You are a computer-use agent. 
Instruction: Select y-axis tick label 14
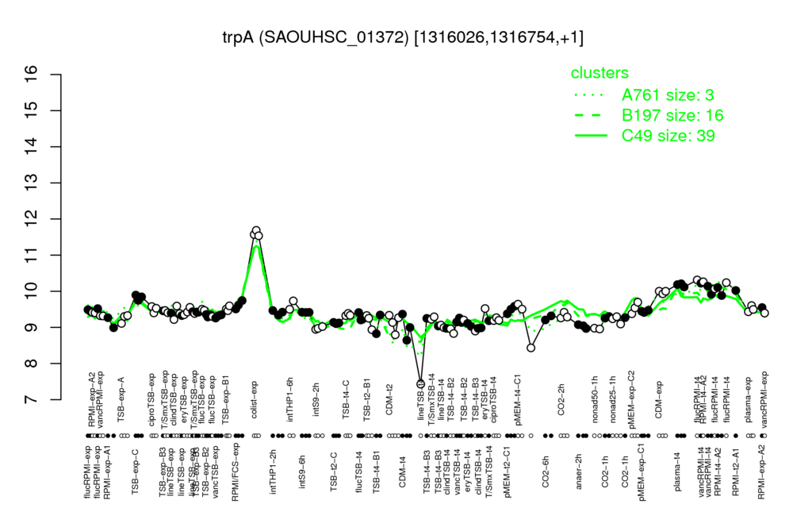tap(31, 147)
